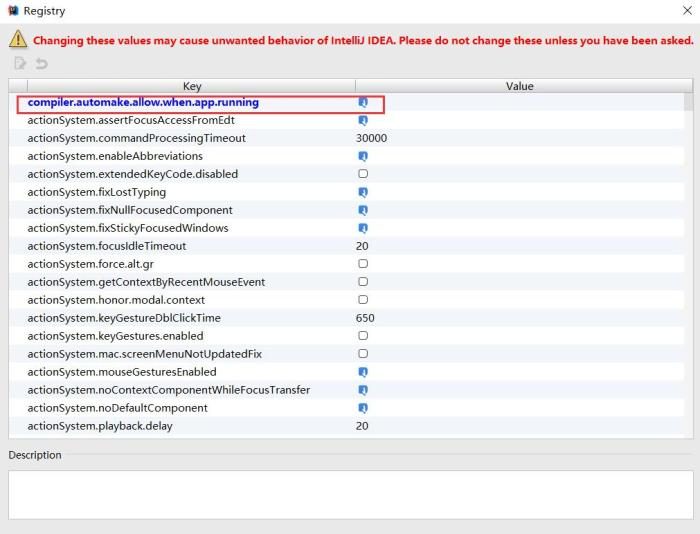700x534 pixels.
Task: Select actionSystem.commandProcessingTimeout row
Action: point(136,138)
